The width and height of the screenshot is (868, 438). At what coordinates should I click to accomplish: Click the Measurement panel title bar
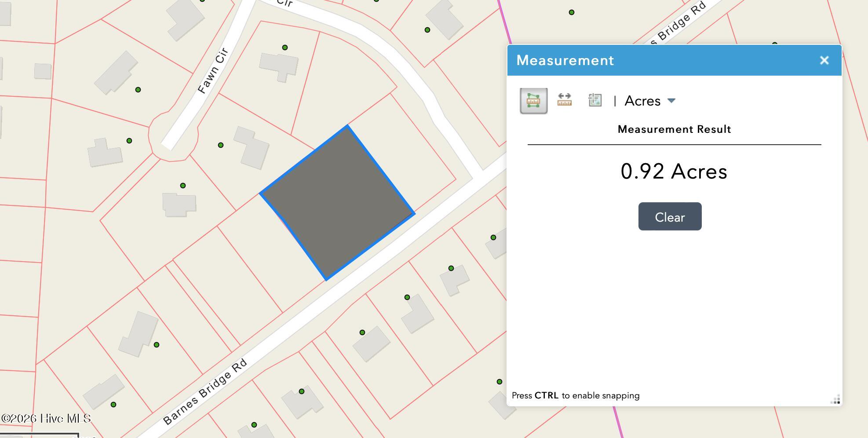tap(660, 60)
